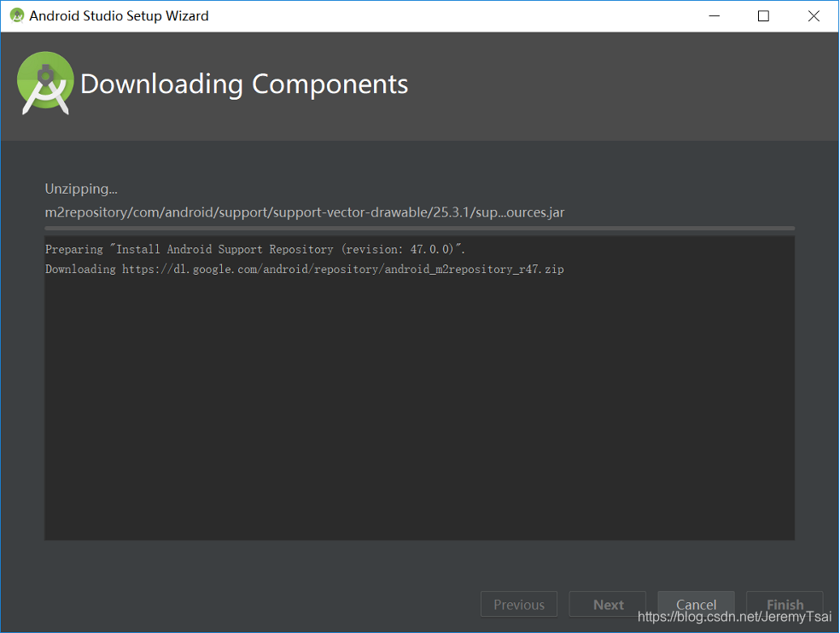Screen dimensions: 840x633
Task: Maximize the Setup Wizard window
Action: click(763, 16)
